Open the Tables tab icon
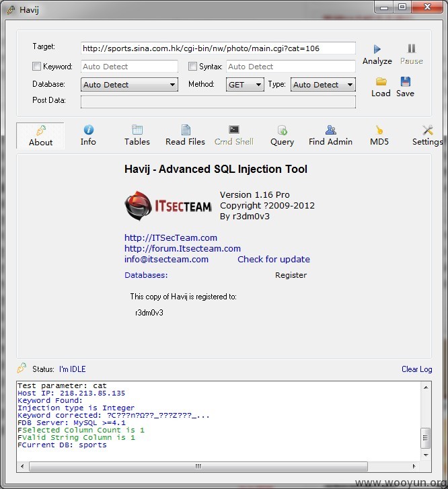 pos(137,129)
